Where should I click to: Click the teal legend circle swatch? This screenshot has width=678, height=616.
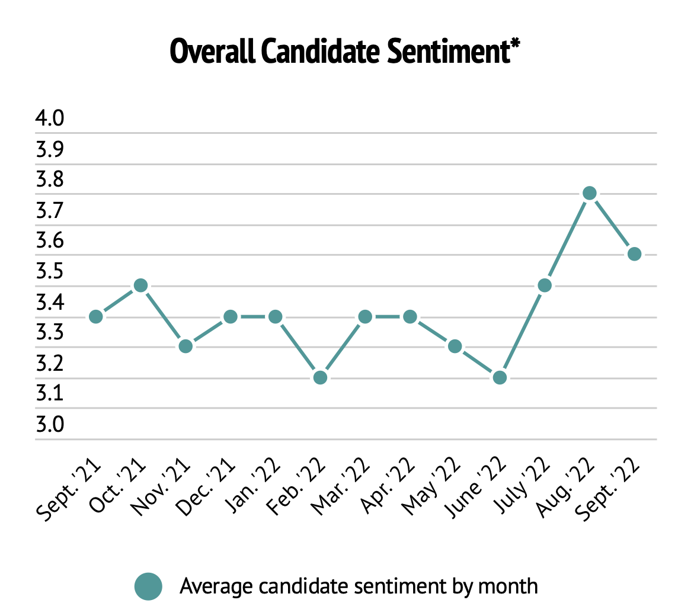(148, 586)
